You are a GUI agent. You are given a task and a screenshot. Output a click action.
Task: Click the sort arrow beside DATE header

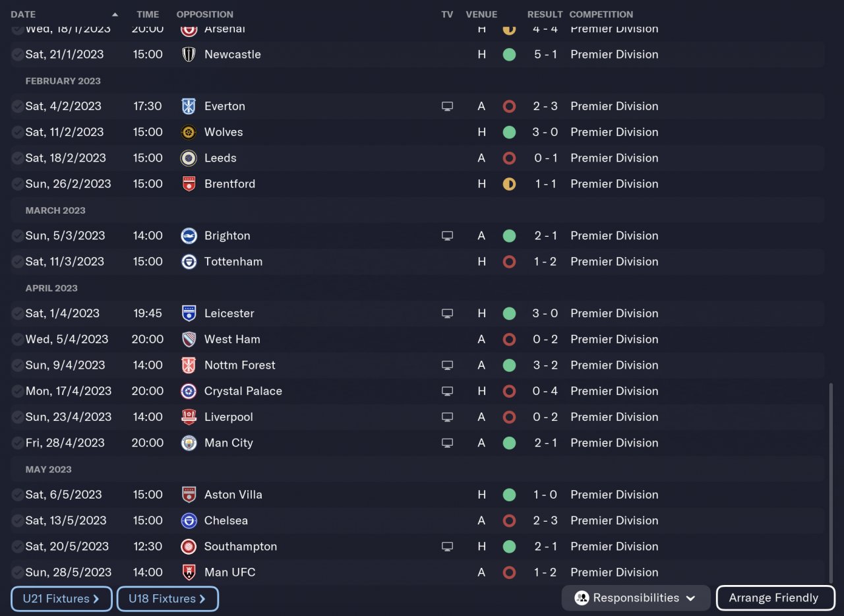coord(115,15)
